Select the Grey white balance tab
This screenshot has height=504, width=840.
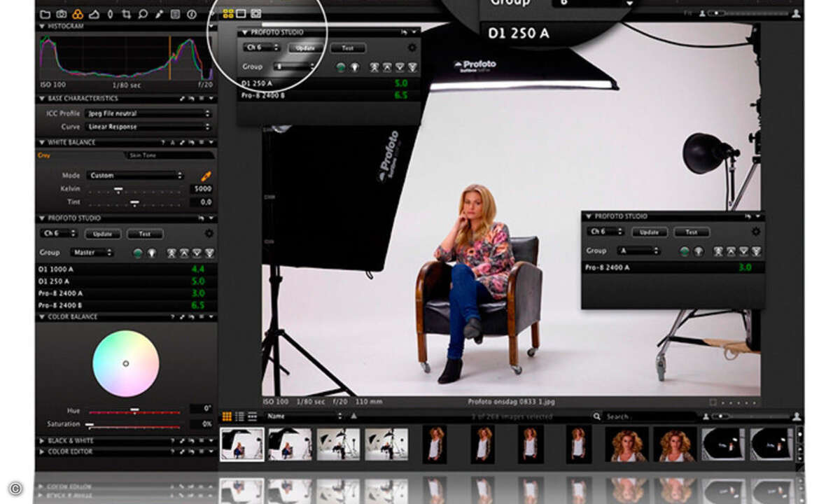click(x=43, y=155)
